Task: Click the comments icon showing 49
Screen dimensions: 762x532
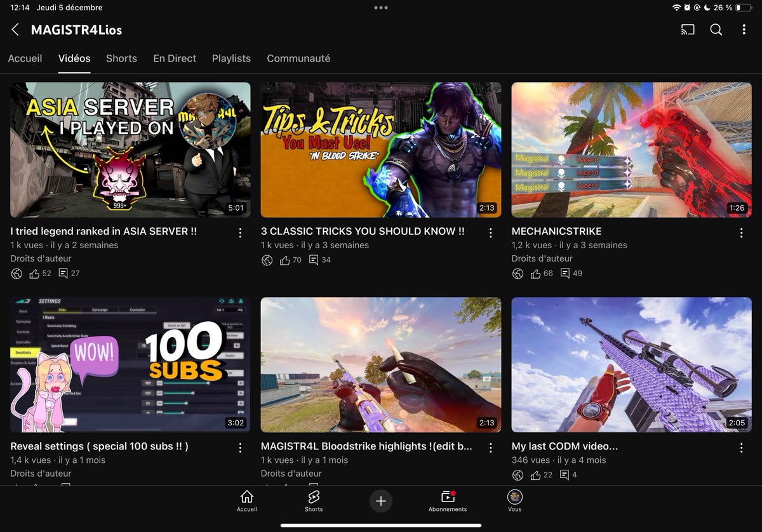Action: 565,274
